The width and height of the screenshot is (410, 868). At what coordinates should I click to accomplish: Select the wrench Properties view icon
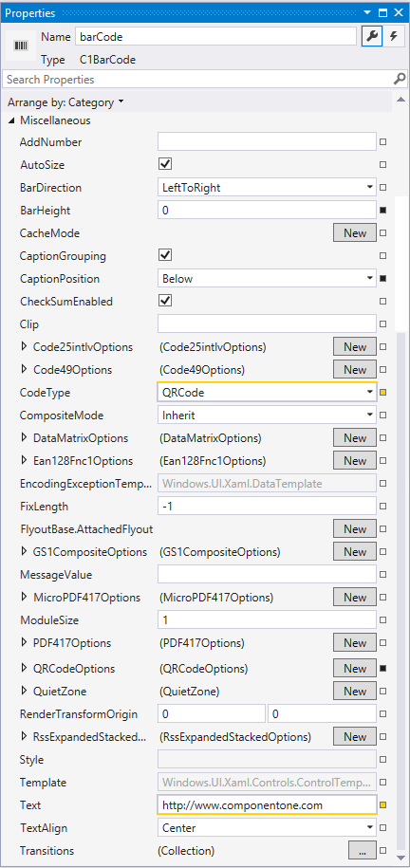[x=372, y=37]
